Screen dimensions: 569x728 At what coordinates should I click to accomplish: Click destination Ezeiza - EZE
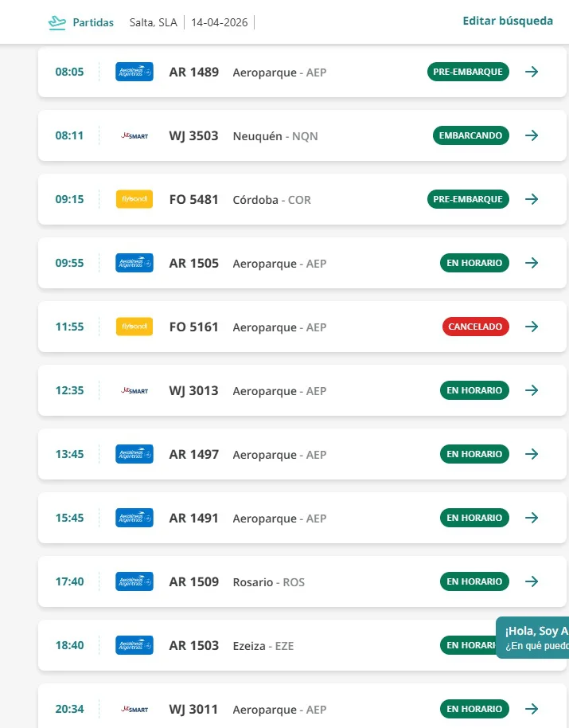click(x=263, y=646)
